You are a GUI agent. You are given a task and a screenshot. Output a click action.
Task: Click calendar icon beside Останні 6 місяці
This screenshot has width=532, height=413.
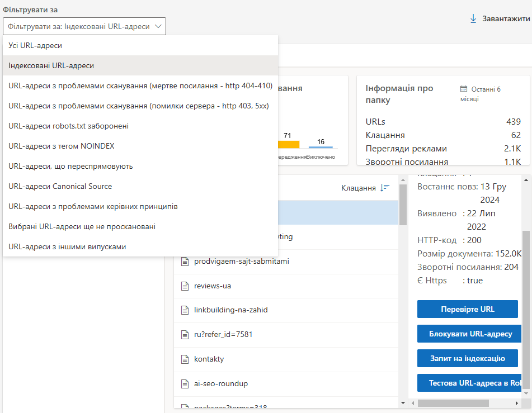(x=464, y=89)
